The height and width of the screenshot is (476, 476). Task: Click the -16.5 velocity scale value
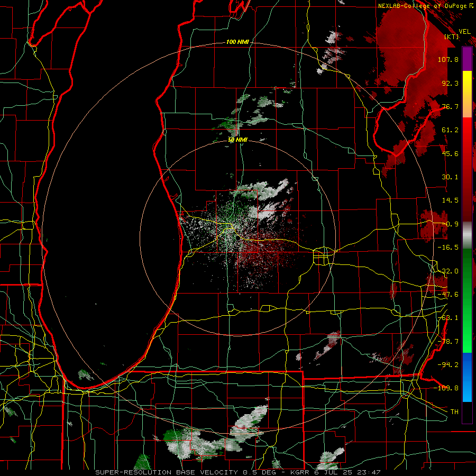tap(448, 248)
